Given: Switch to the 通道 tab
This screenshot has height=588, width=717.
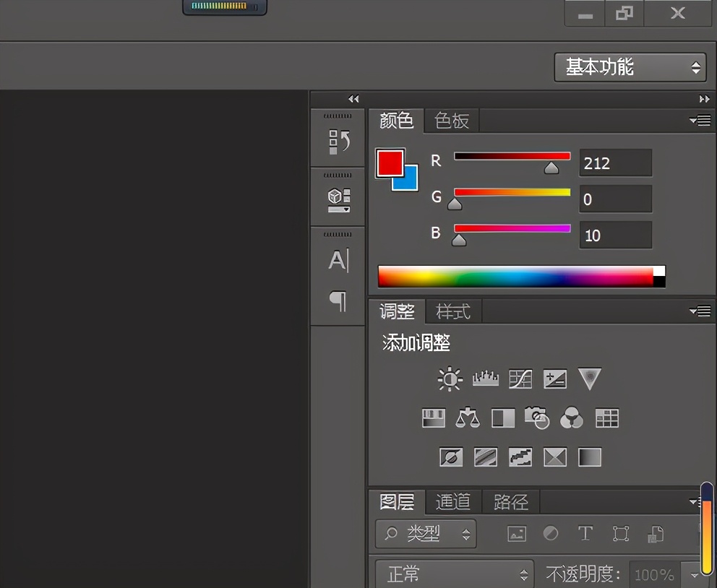Looking at the screenshot, I should 453,501.
